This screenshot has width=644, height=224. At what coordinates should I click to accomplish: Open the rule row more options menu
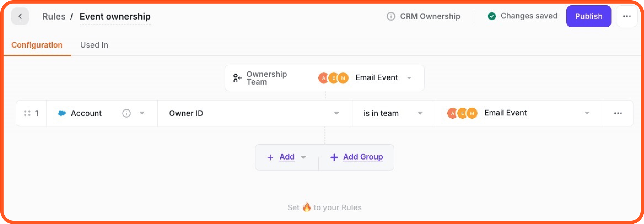(x=618, y=113)
